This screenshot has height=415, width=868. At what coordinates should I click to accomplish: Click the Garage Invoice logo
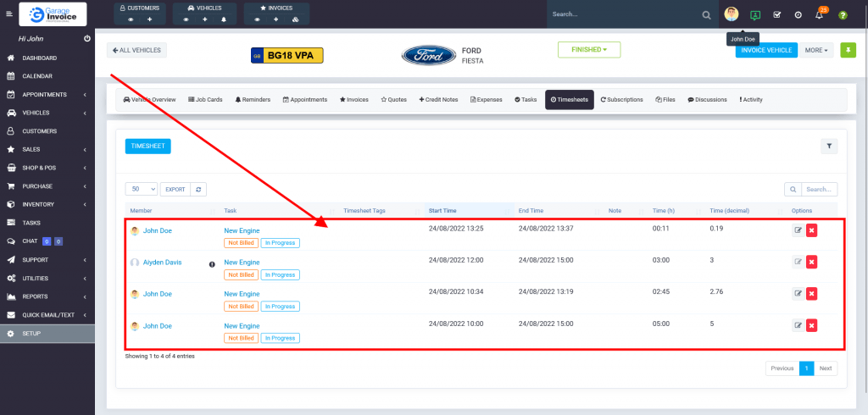pyautogui.click(x=53, y=14)
